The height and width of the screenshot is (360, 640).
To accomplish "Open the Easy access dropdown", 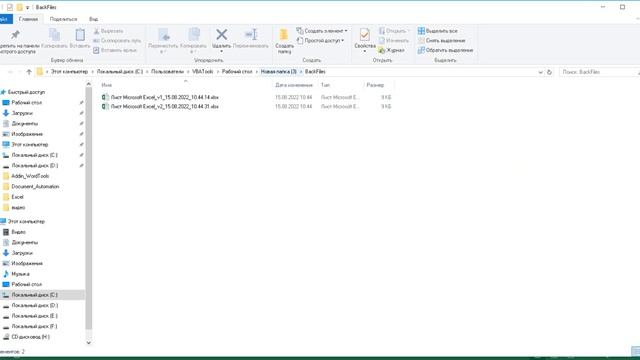I will (x=320, y=41).
